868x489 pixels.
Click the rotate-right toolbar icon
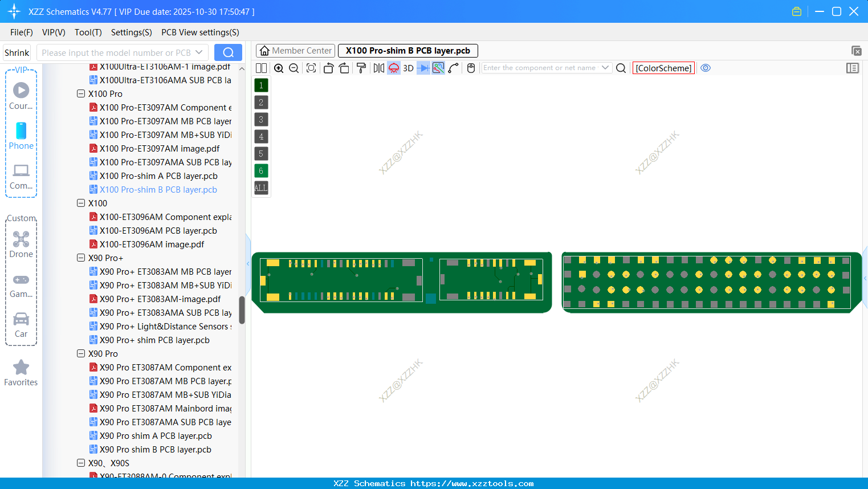click(344, 67)
